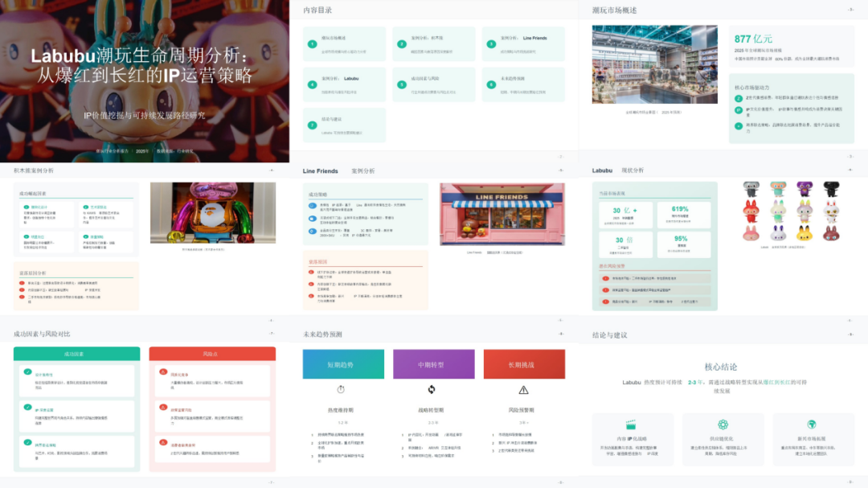Click the 95% statistic
Image resolution: width=868 pixels, height=488 pixels.
click(681, 239)
